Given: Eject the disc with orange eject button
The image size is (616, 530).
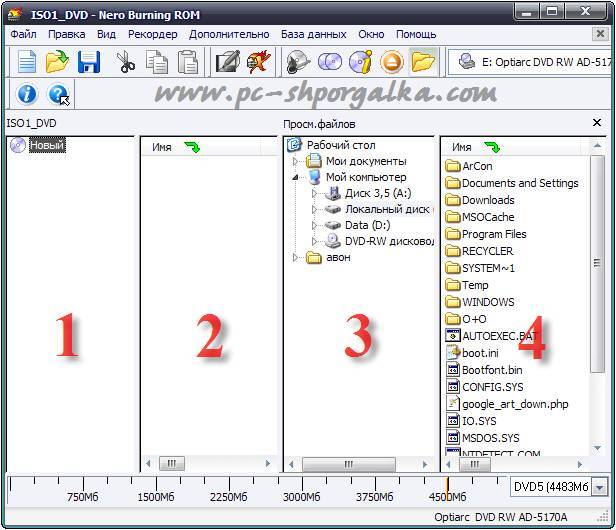Looking at the screenshot, I should [x=391, y=62].
